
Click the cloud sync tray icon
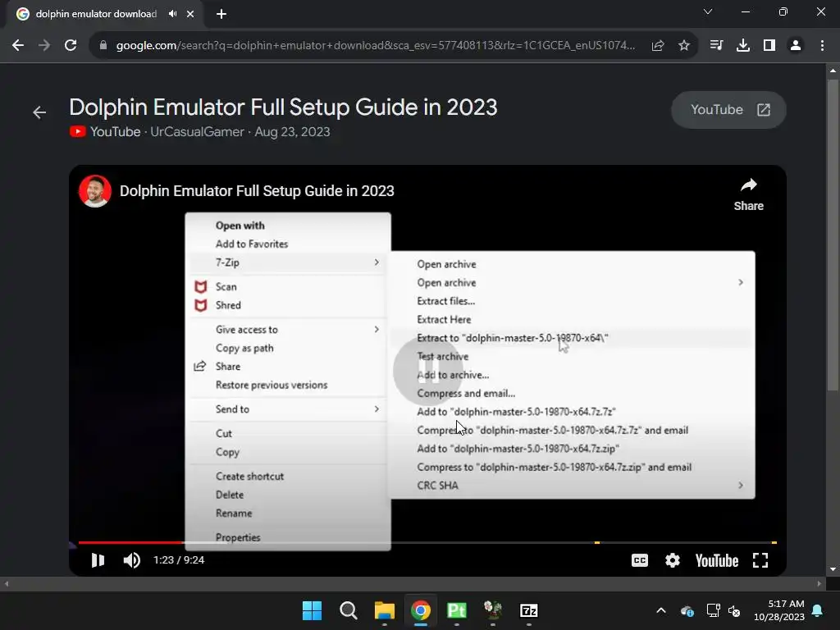pos(687,610)
